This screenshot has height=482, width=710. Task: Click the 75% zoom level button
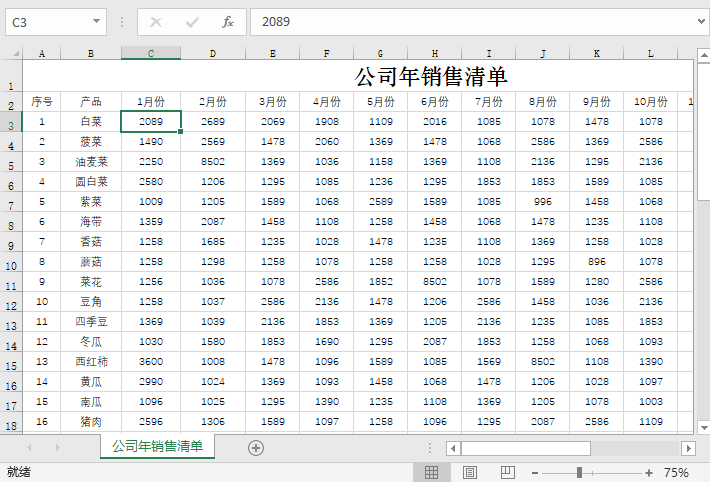pyautogui.click(x=677, y=472)
